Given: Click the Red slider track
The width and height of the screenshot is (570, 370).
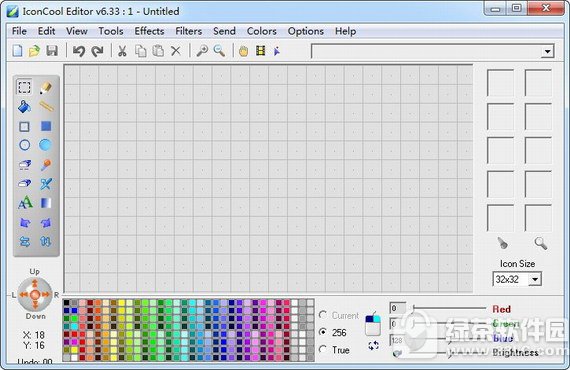Looking at the screenshot, I should 450,308.
